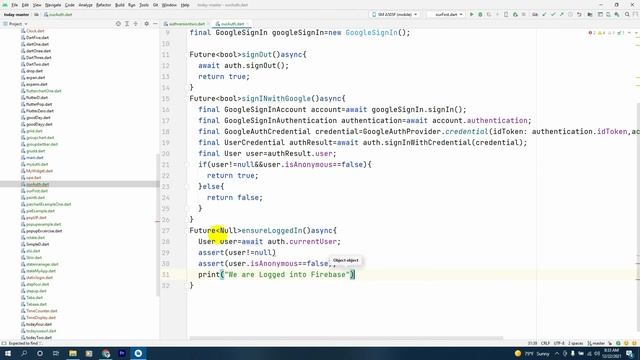
Task: Open popupExcercise.dart in the project tree
Action: click(x=44, y=231)
